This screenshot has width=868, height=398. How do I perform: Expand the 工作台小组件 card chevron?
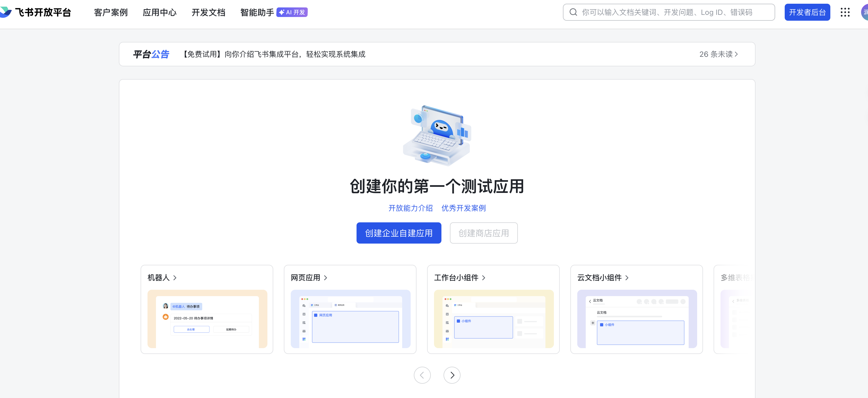(484, 278)
